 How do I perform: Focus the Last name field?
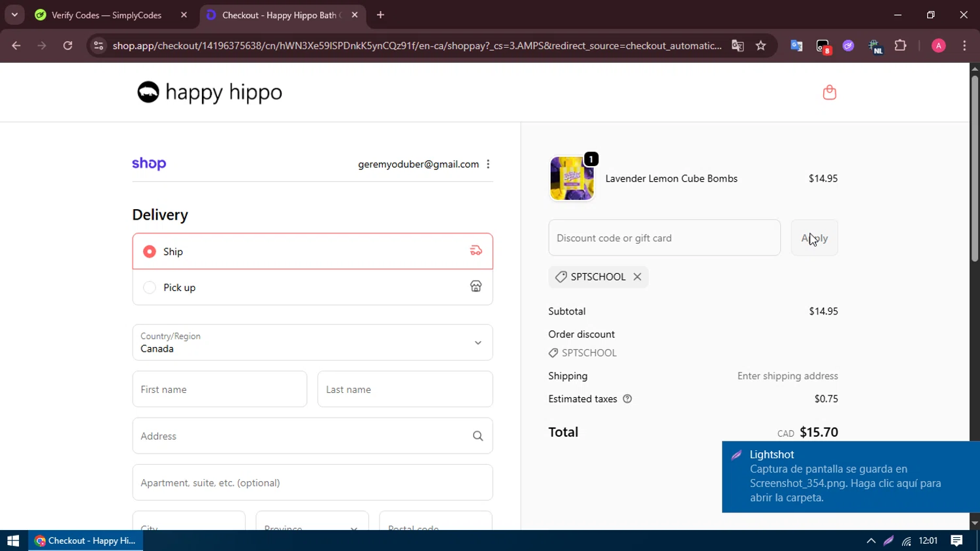coord(405,389)
